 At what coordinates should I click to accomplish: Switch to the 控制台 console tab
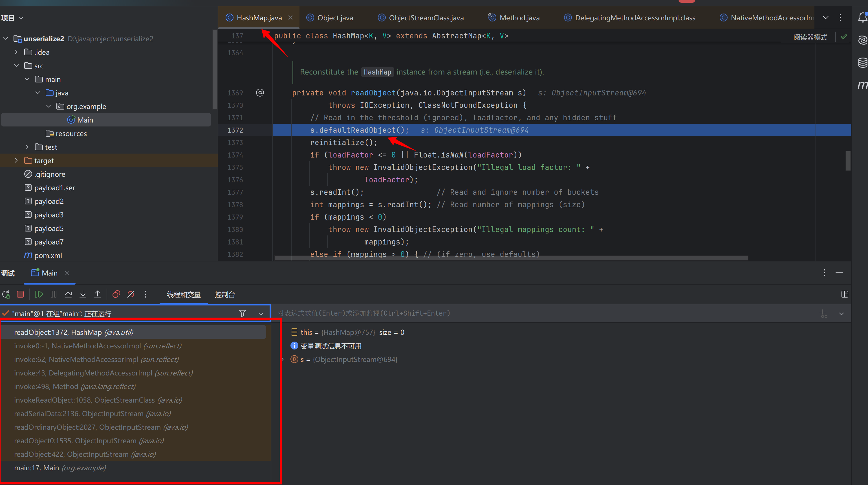pyautogui.click(x=225, y=295)
